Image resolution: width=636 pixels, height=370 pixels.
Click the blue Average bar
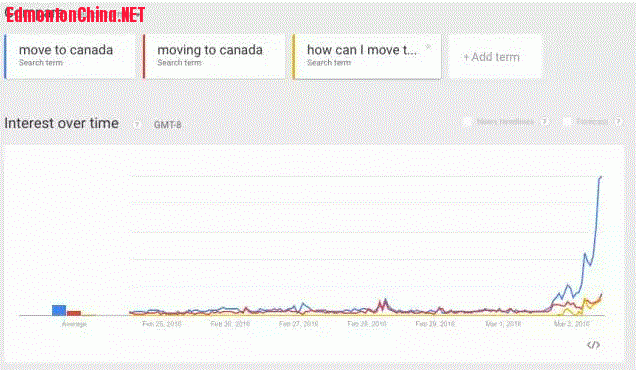(59, 310)
